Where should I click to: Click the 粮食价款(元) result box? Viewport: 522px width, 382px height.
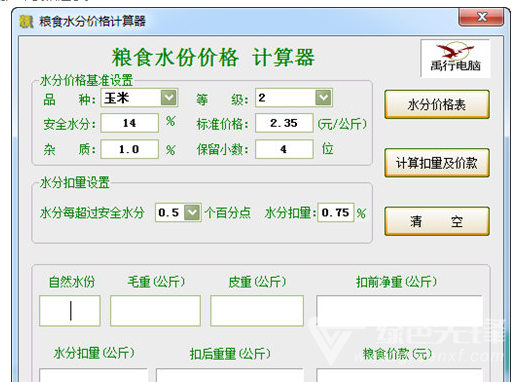point(399,375)
